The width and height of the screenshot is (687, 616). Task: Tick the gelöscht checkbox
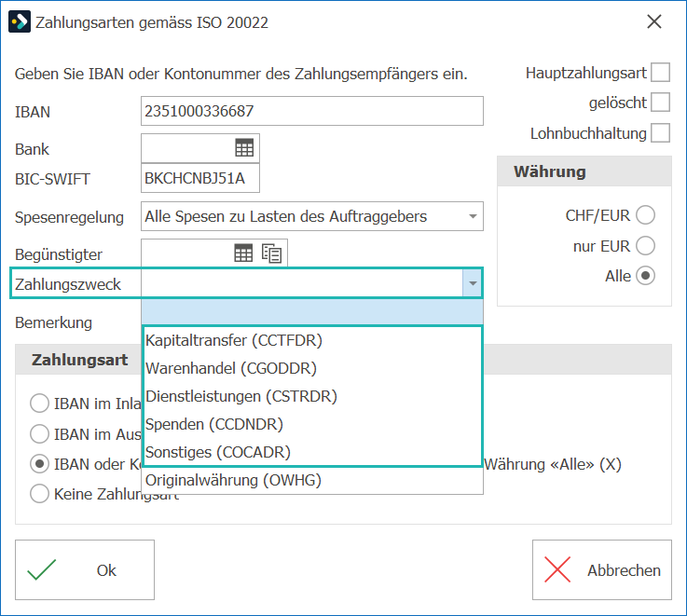(660, 103)
